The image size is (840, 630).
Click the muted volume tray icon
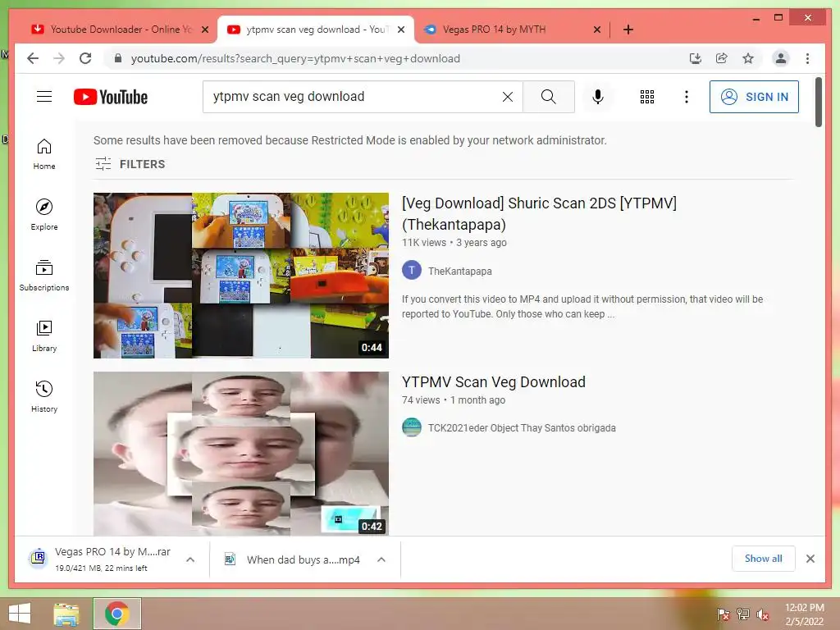tap(763, 614)
